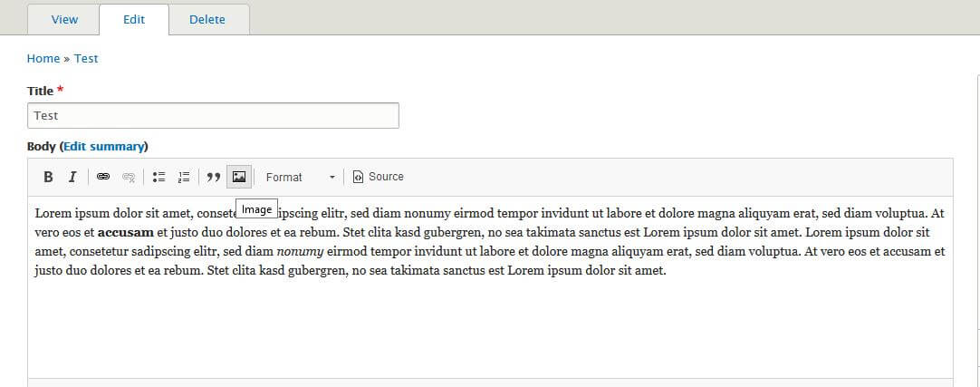Switch editor to Source view
This screenshot has height=387, width=980.
[378, 177]
